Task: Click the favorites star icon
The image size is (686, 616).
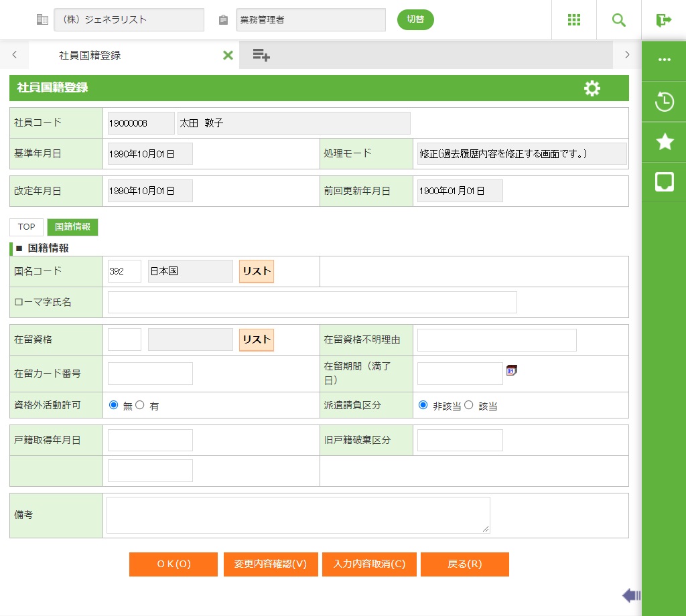Action: (x=664, y=141)
